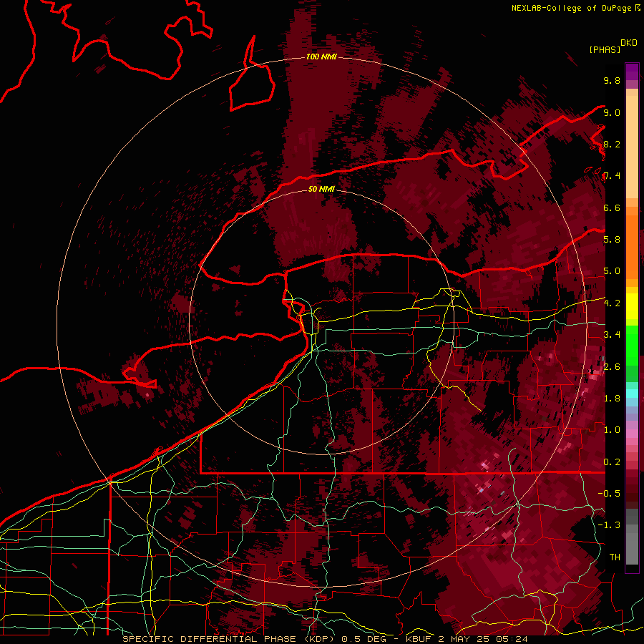This screenshot has width=644, height=644.
Task: Select the 50 NMI range ring label
Action: pos(321,189)
